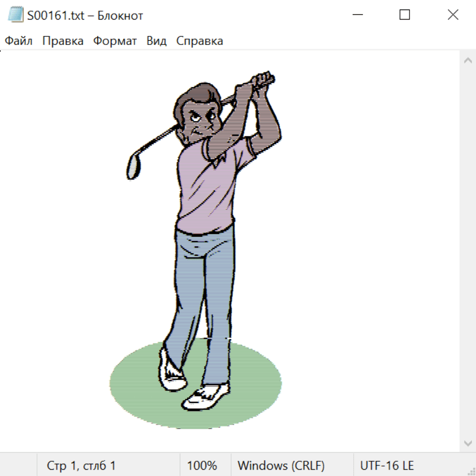Click the S00161.txt – Блокнот title text
Viewport: 476px width, 476px height.
pyautogui.click(x=85, y=16)
